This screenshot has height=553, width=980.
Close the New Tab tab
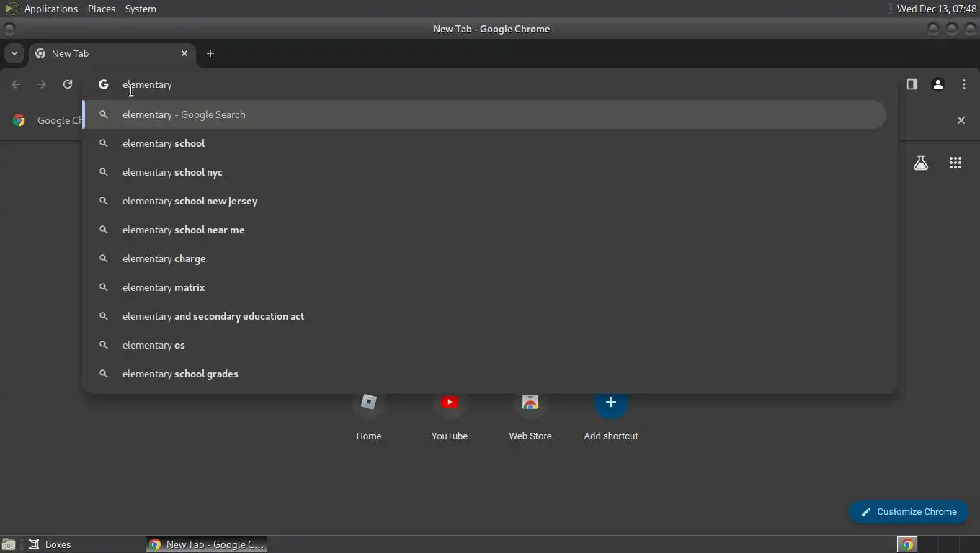(184, 53)
